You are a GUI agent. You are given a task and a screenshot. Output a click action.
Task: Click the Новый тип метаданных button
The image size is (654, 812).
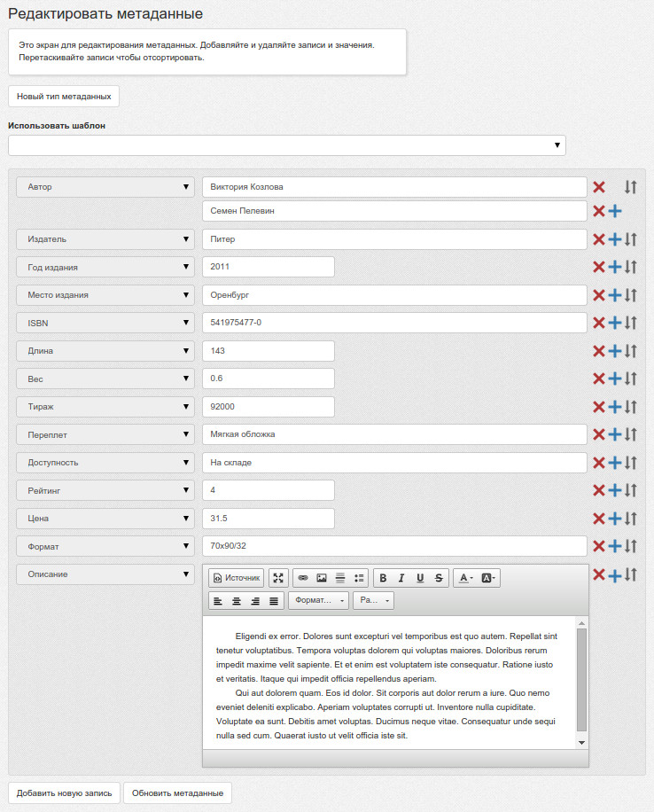(x=64, y=96)
